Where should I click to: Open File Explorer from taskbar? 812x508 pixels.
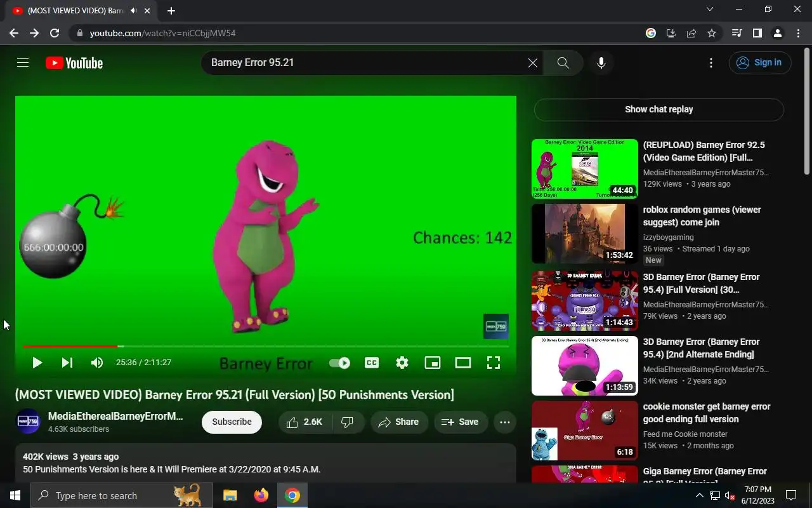pyautogui.click(x=230, y=495)
